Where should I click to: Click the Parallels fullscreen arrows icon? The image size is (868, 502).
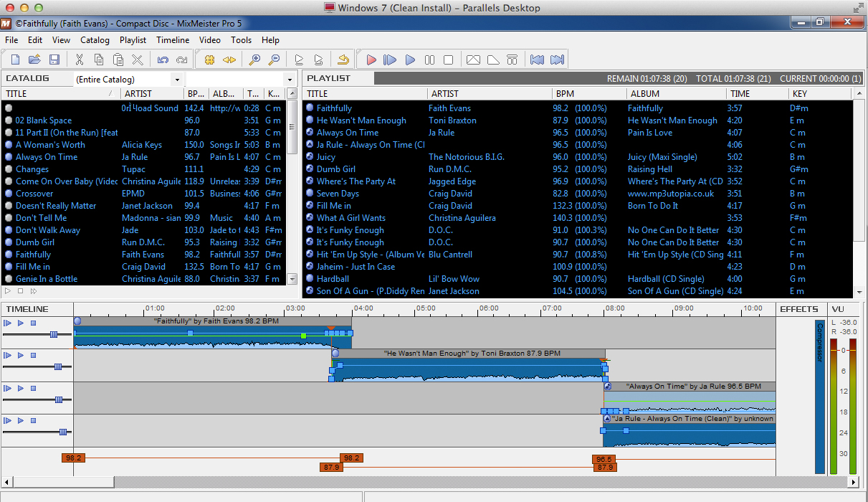point(859,8)
